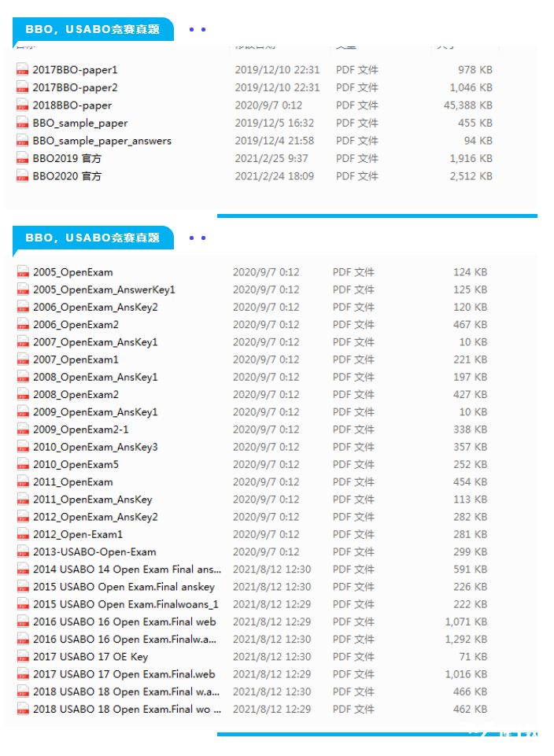Select file name BBO2019 官方
The image size is (554, 756).
click(67, 159)
